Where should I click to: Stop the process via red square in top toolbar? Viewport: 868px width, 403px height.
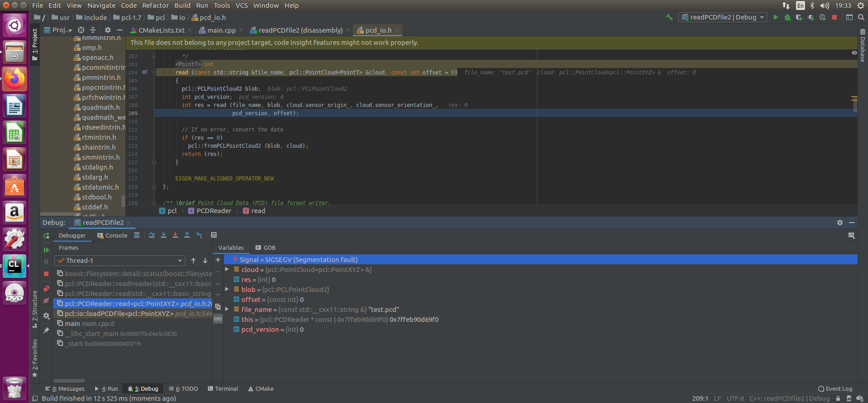[834, 17]
